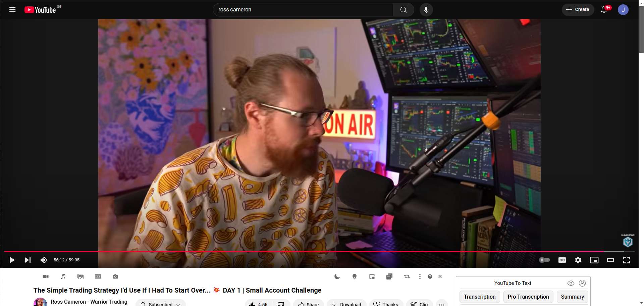Viewport: 644px width, 306px height.
Task: Click the music note icon in the extension toolbar
Action: click(x=63, y=276)
